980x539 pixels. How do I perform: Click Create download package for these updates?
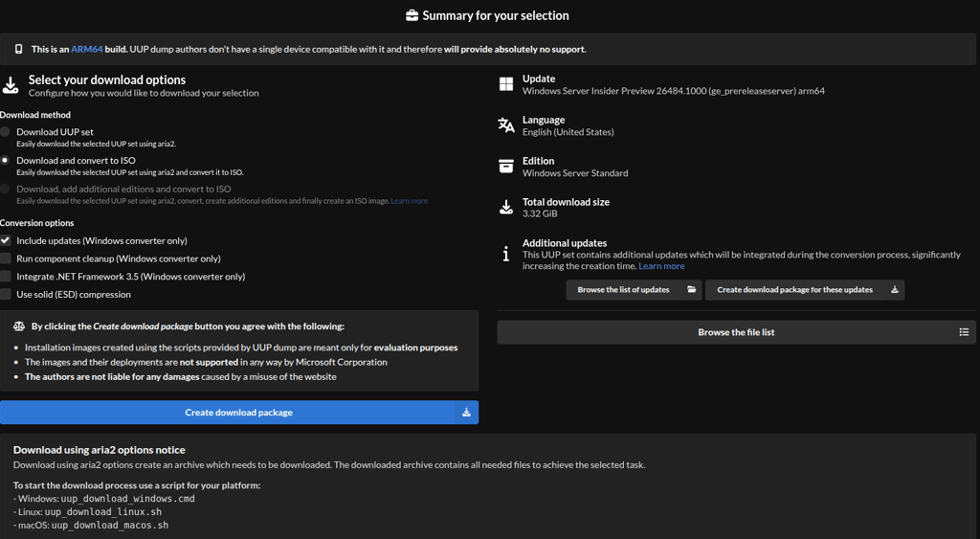[x=804, y=290]
